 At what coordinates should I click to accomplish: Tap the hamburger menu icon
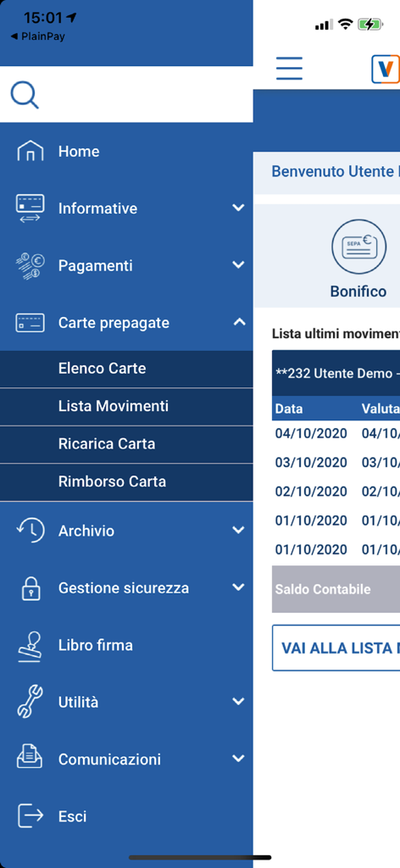[289, 69]
